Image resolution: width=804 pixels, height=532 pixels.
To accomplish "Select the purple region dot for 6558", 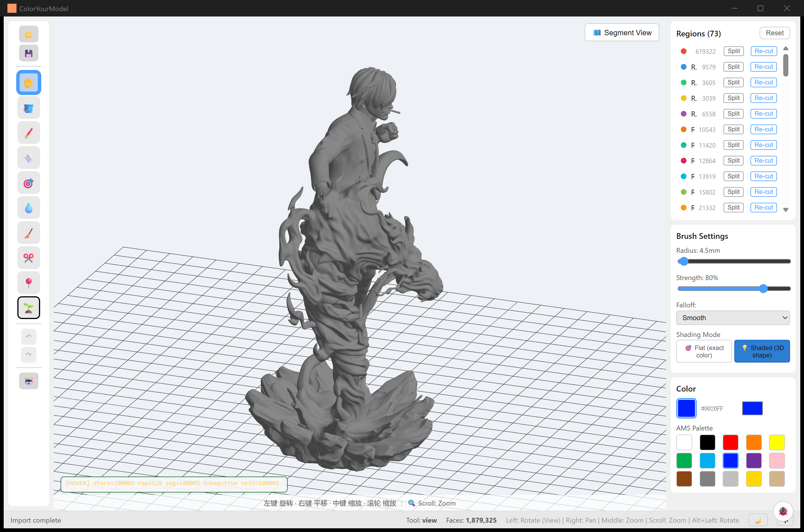I will point(684,114).
